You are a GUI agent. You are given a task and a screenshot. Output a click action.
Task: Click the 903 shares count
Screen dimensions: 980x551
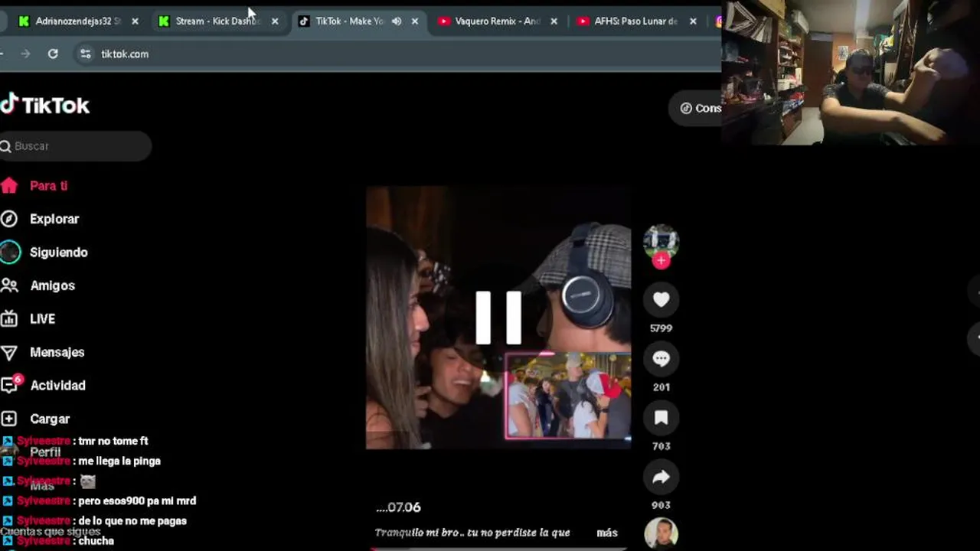pos(661,505)
